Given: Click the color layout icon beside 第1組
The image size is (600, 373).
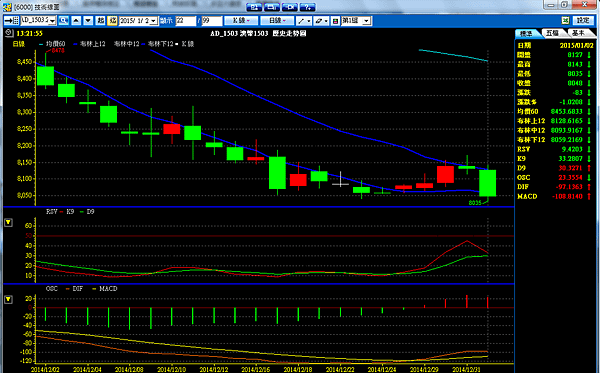Looking at the screenshot, I should (335, 21).
